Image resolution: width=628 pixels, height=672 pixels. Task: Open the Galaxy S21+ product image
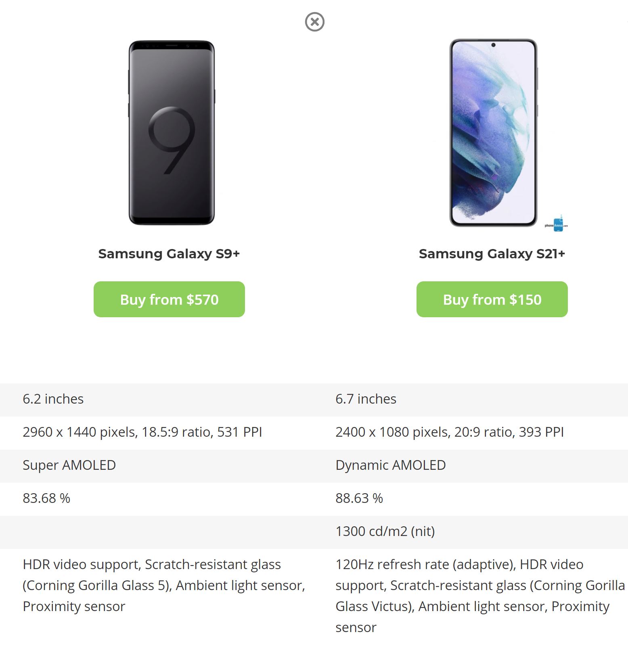point(493,133)
